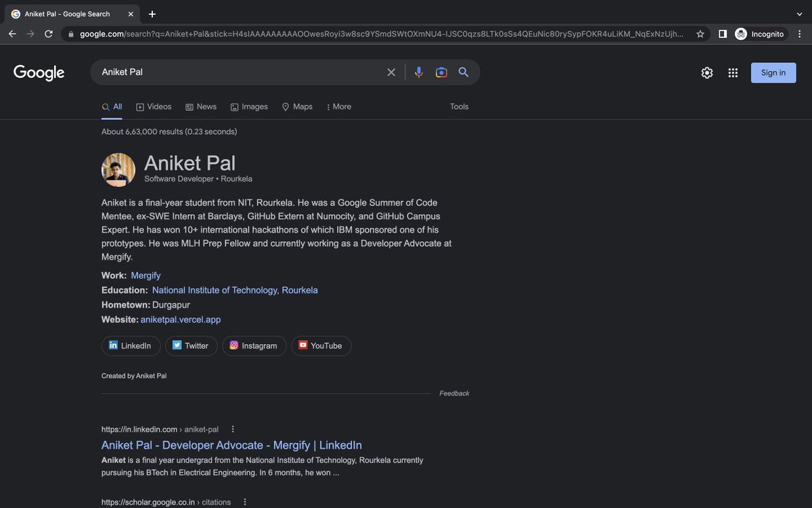Screen dimensions: 812x508
Task: Open the LinkedIn profile chip
Action: click(x=131, y=345)
